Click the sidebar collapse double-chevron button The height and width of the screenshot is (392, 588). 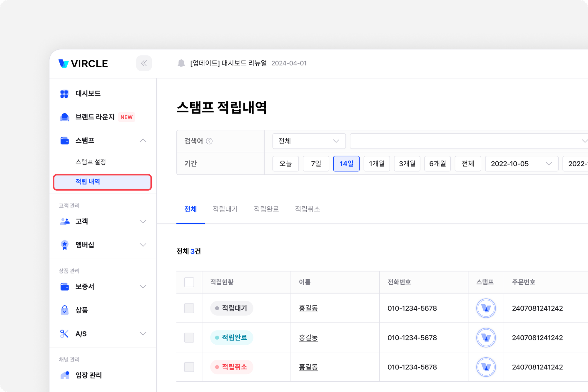(x=144, y=63)
